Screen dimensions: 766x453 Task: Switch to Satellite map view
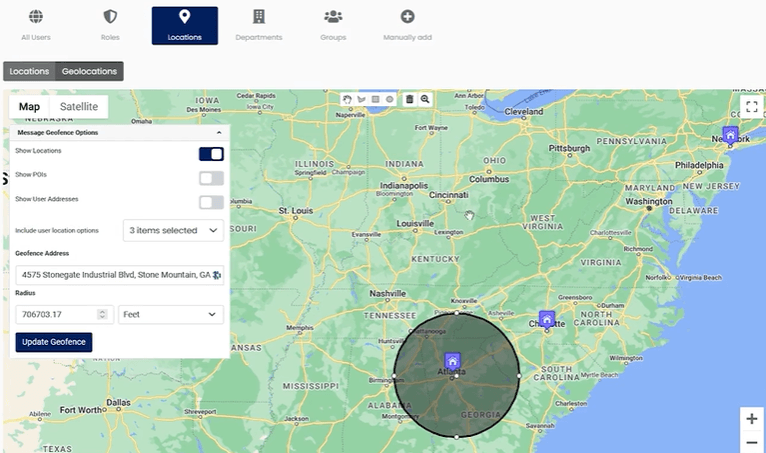click(x=79, y=107)
